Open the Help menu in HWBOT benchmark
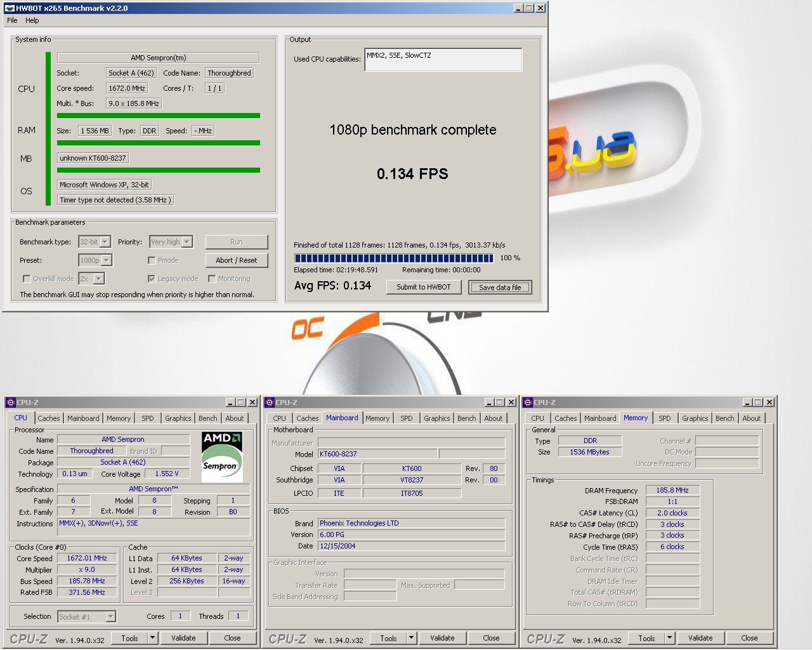This screenshot has height=650, width=812. (32, 20)
